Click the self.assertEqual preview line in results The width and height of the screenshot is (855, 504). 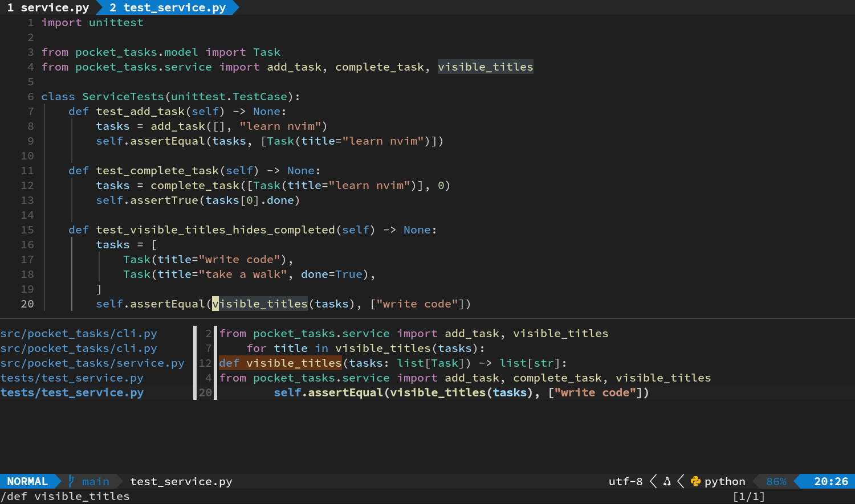[x=461, y=392]
